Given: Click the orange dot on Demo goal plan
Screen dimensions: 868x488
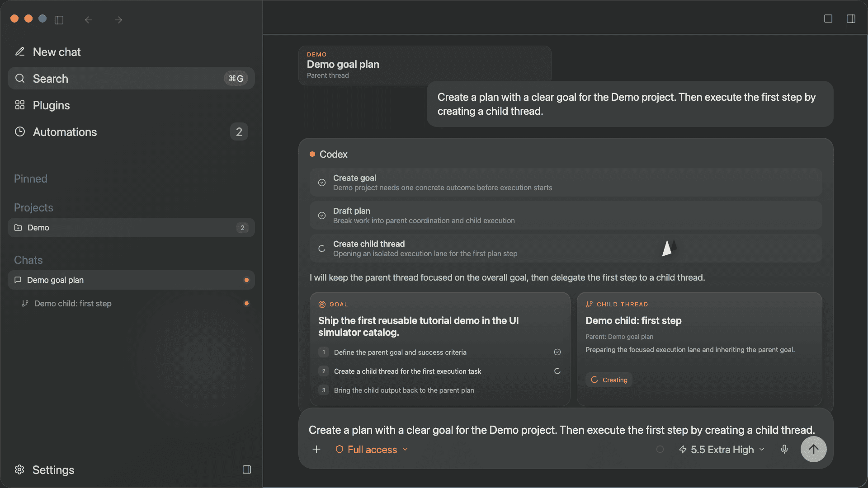Looking at the screenshot, I should tap(246, 280).
